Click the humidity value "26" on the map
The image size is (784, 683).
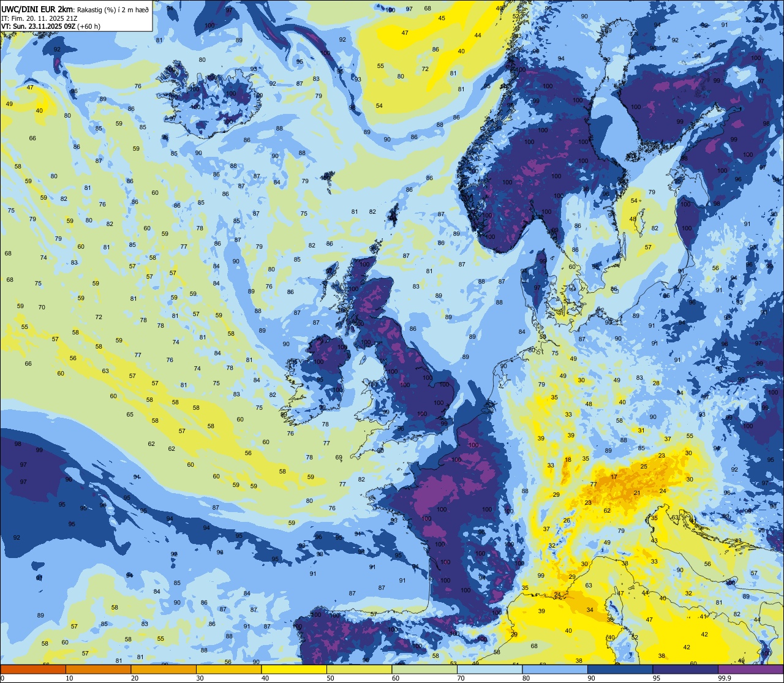coord(567,521)
